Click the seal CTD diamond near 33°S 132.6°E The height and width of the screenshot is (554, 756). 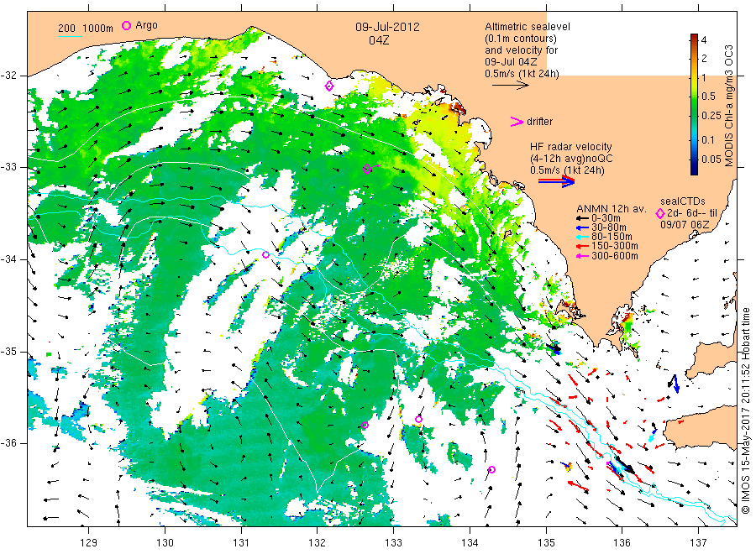click(x=367, y=169)
